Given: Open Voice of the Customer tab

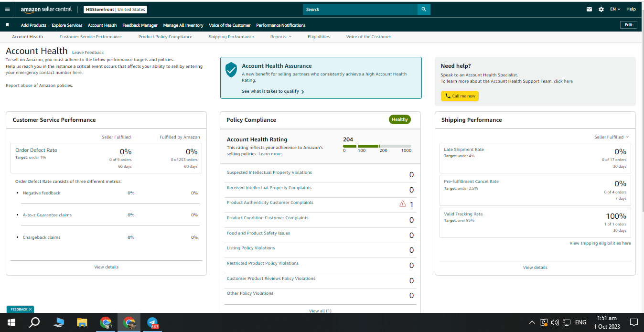Looking at the screenshot, I should pos(368,37).
